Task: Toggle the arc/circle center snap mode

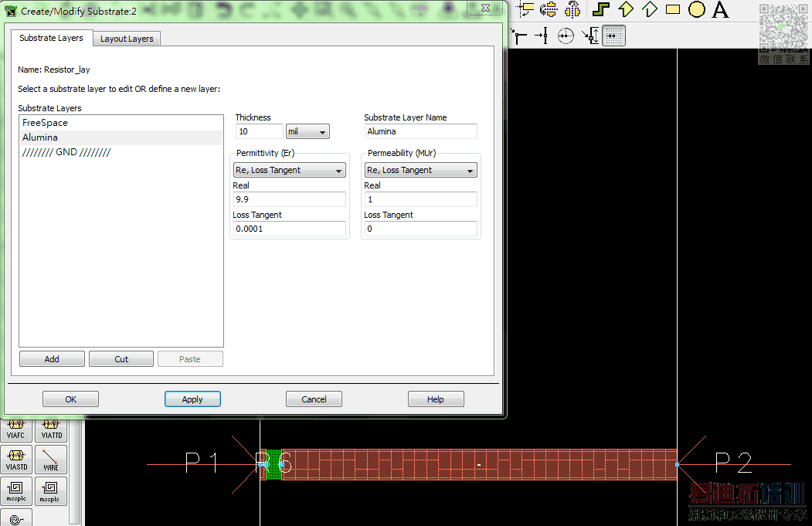Action: [x=566, y=36]
